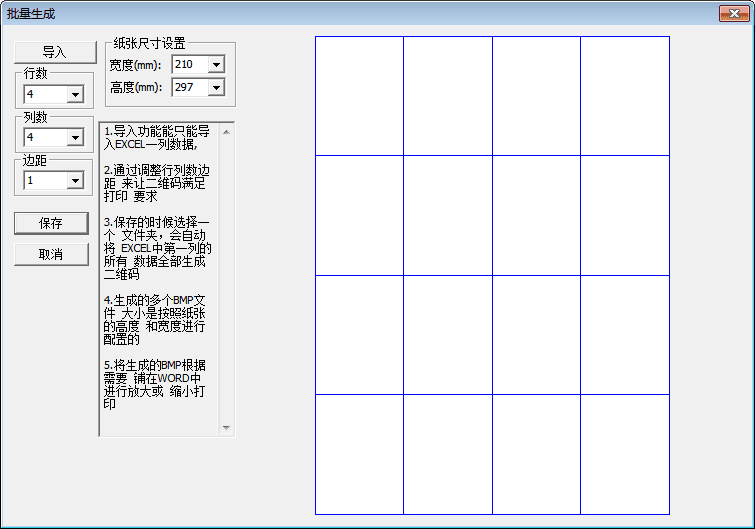Open the 宽度 width dropdown arrow
755x529 pixels.
click(216, 65)
